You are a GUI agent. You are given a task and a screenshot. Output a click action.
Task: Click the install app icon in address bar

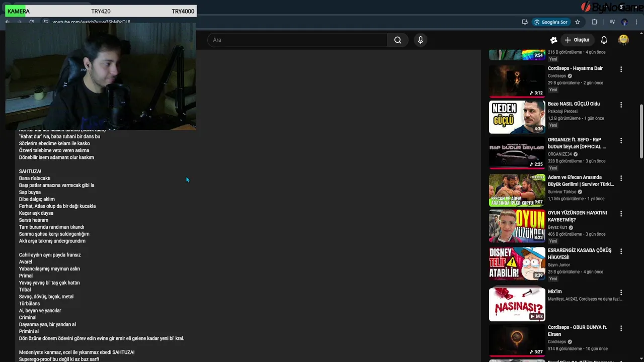[525, 22]
